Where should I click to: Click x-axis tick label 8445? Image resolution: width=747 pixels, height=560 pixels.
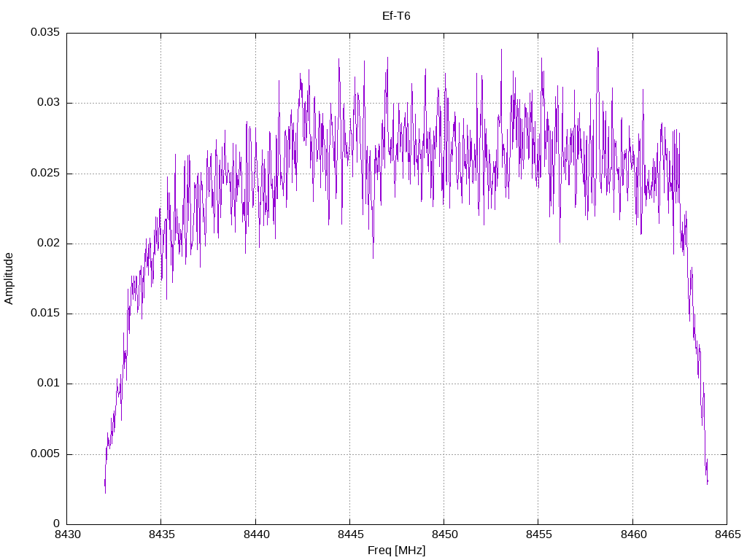pyautogui.click(x=351, y=534)
